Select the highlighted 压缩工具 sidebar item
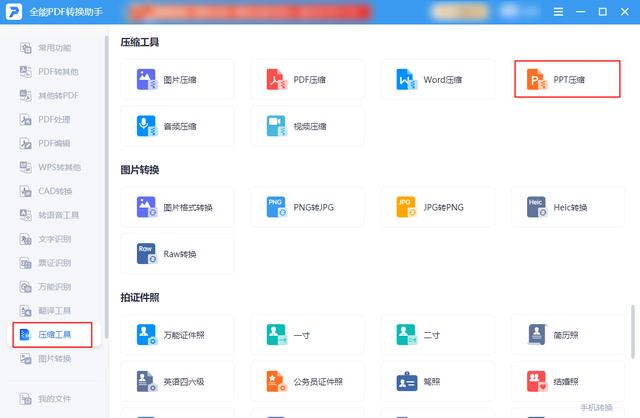 click(x=52, y=335)
